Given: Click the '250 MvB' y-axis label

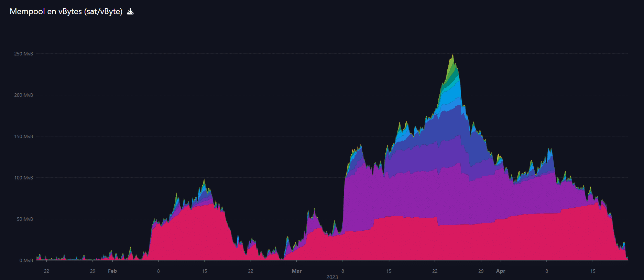Looking at the screenshot, I should [23, 54].
